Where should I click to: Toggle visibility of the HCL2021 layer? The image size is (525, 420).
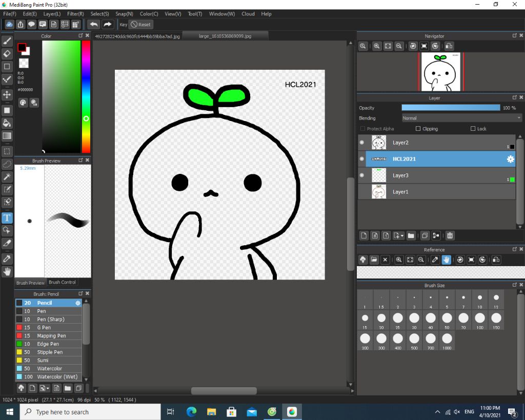(x=362, y=159)
